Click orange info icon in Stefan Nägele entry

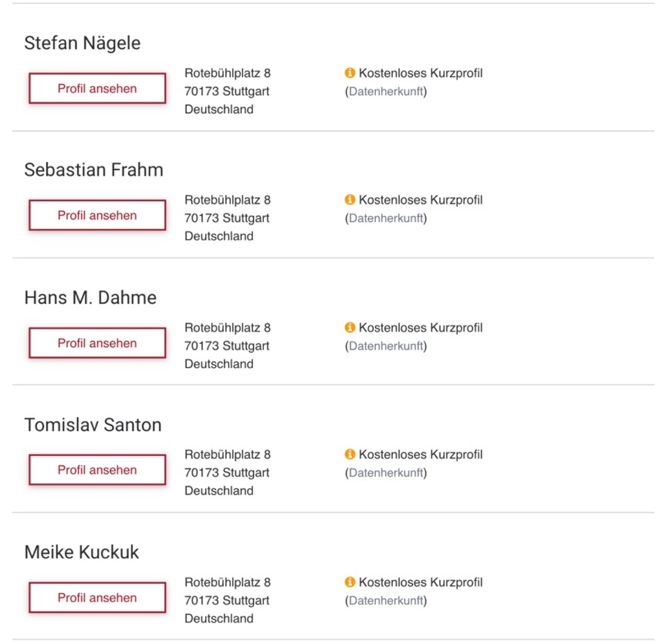pos(350,73)
